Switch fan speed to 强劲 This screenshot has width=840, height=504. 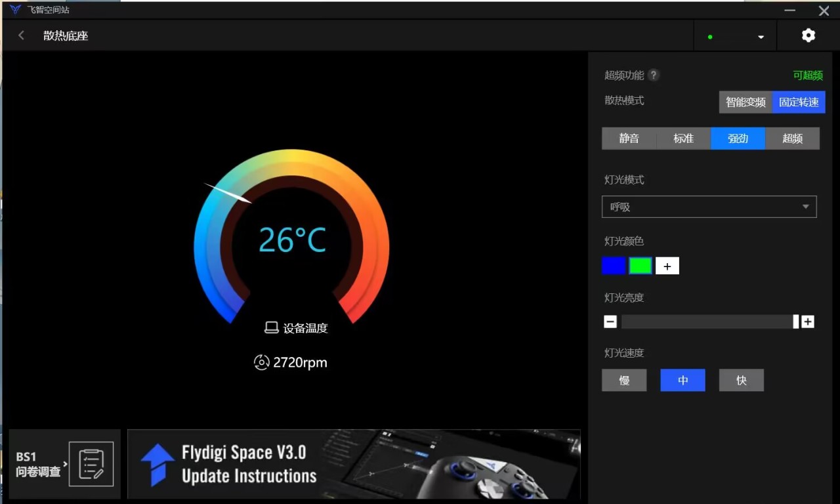(x=738, y=138)
